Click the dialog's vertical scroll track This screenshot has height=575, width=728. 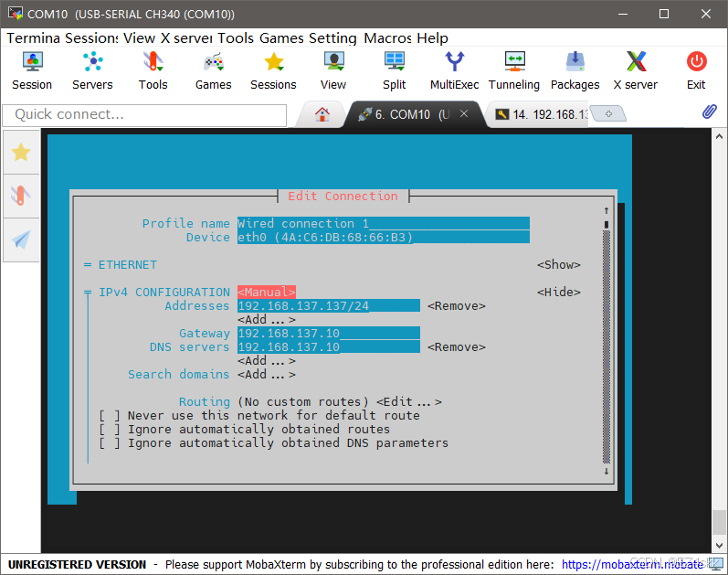click(607, 346)
